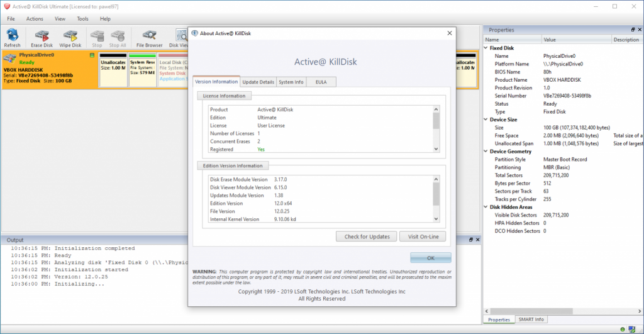Click the Visit On-Line button
Viewport: 644px width, 334px height.
pos(423,237)
